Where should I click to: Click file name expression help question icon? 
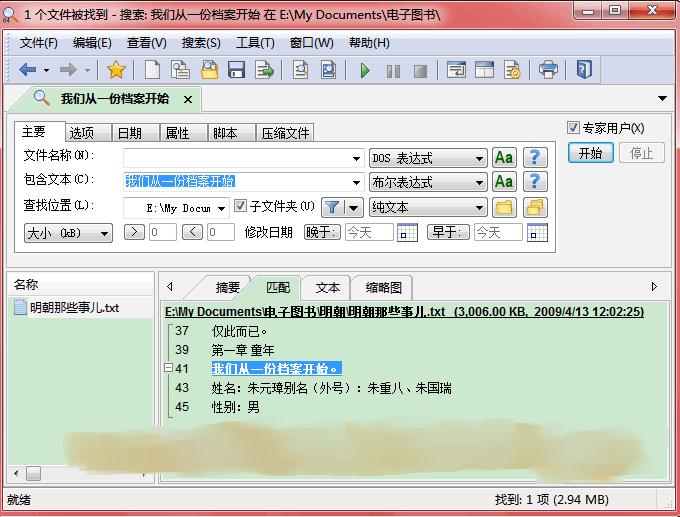point(535,157)
